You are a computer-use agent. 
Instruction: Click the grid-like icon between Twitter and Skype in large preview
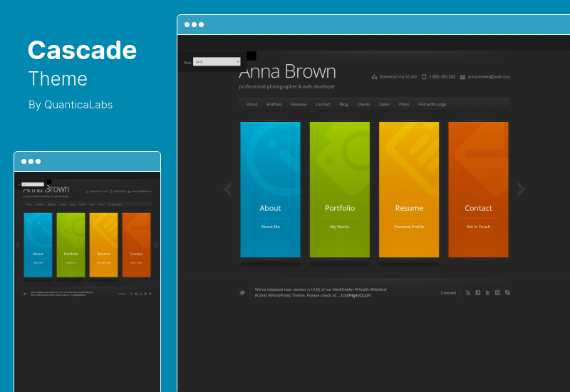[497, 292]
